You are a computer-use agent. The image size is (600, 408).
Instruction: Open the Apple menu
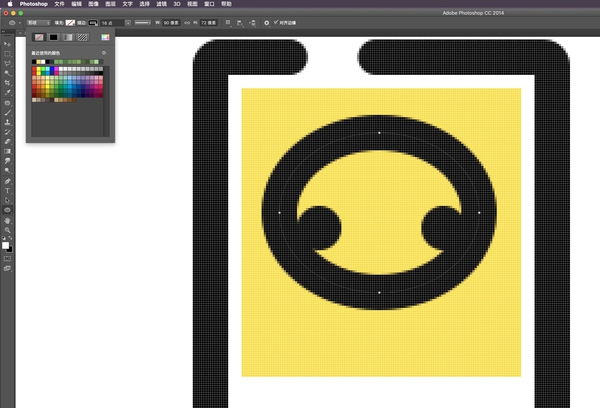tap(10, 4)
